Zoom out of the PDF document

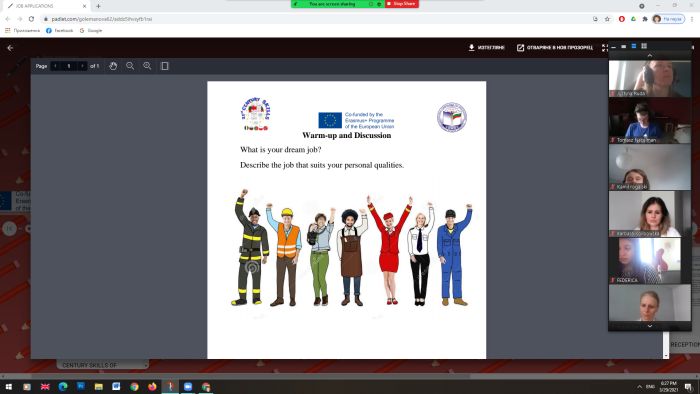(130, 66)
